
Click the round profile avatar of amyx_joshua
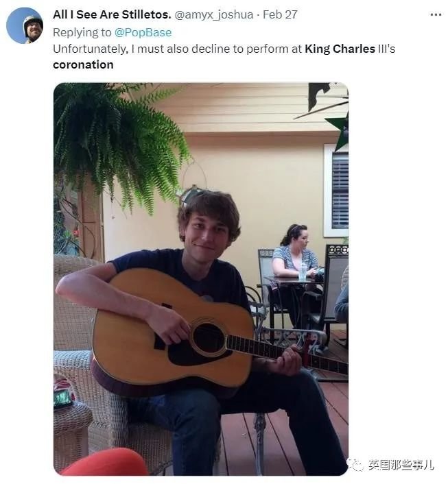[x=25, y=25]
